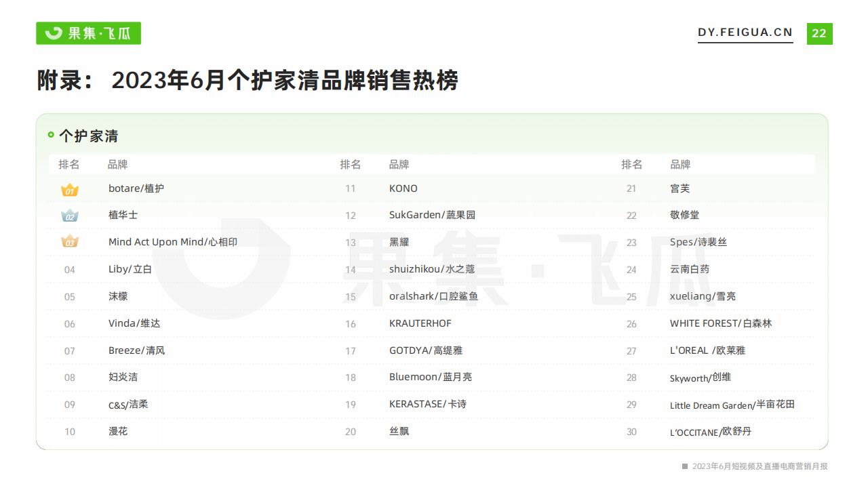Screen dimensions: 868x488
Task: Click the 品牌 header in the middle column
Action: click(399, 165)
